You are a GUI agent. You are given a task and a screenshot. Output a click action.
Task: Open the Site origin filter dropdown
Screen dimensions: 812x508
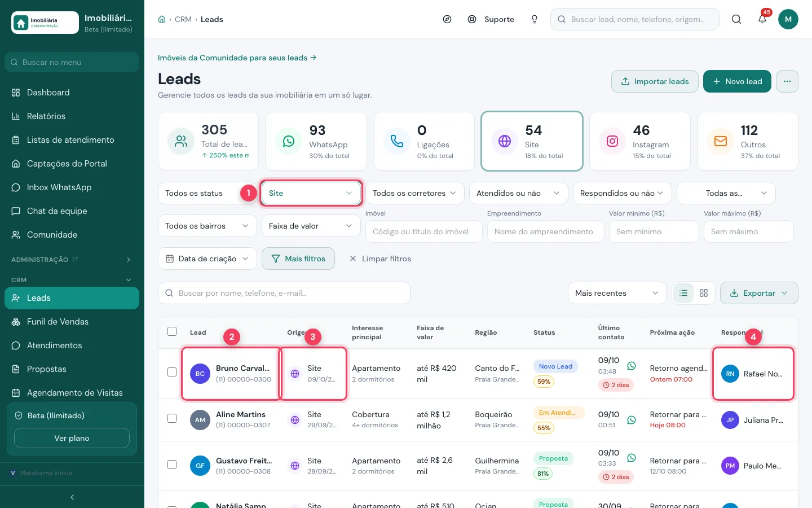[311, 193]
